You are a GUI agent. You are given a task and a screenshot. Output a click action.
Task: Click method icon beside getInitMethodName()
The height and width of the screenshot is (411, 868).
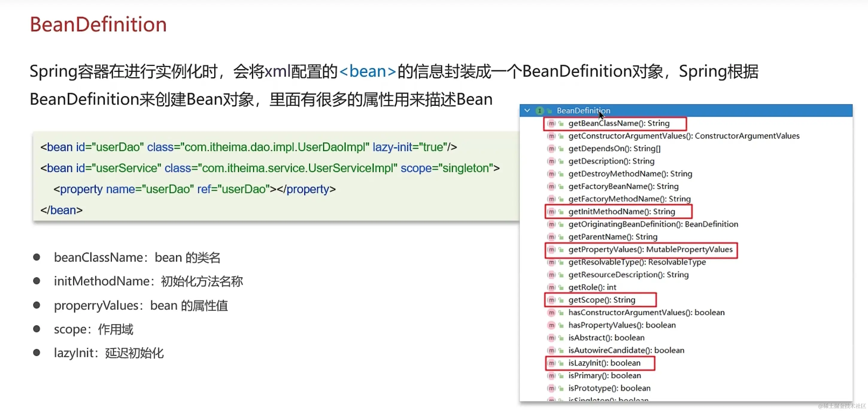click(551, 212)
